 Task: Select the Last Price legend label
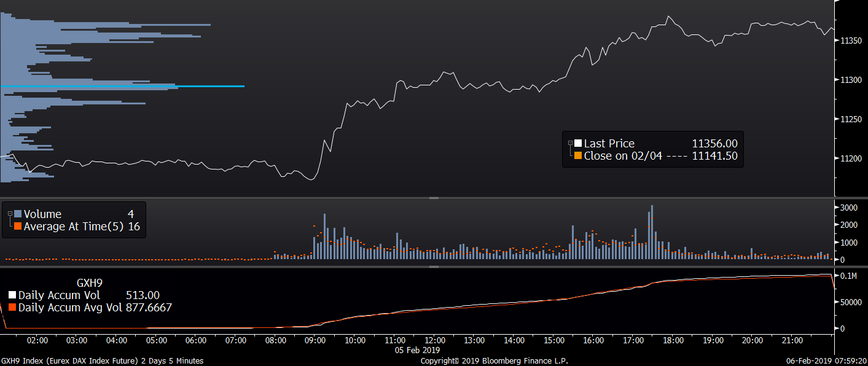click(609, 144)
